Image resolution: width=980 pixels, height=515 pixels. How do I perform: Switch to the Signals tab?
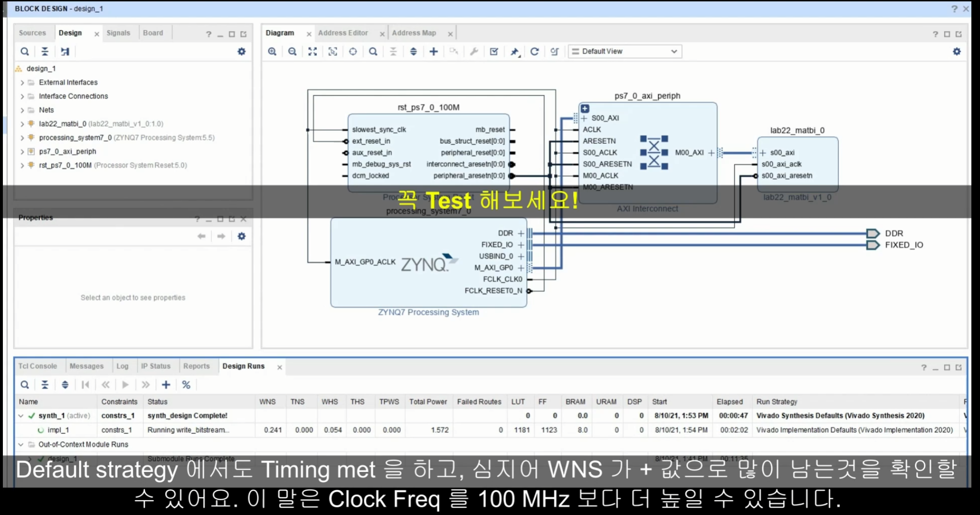pyautogui.click(x=118, y=33)
